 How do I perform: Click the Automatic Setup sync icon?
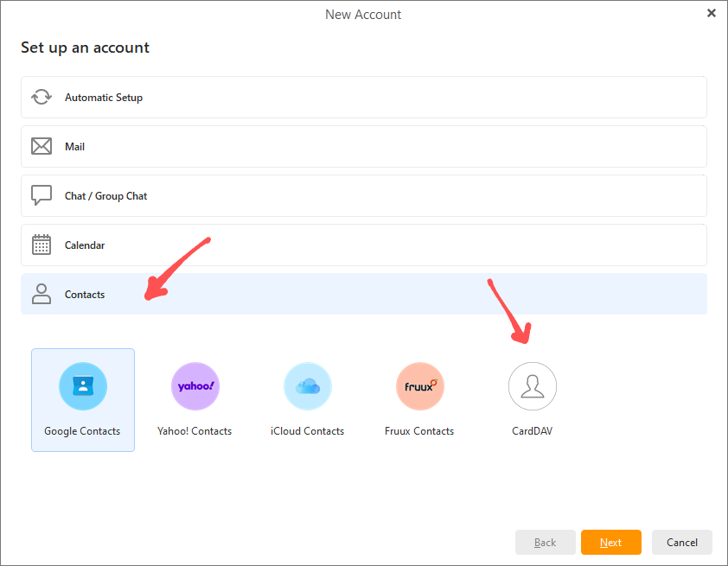[42, 97]
